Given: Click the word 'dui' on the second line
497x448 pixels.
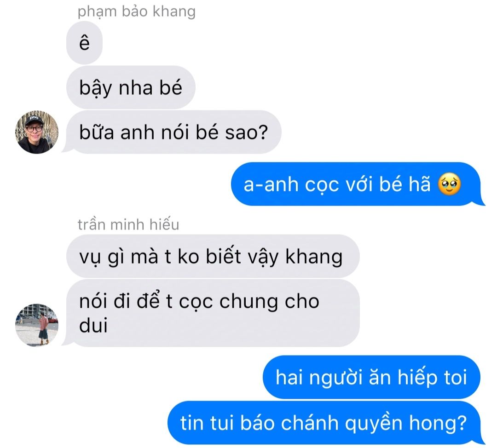Looking at the screenshot, I should click(x=93, y=325).
